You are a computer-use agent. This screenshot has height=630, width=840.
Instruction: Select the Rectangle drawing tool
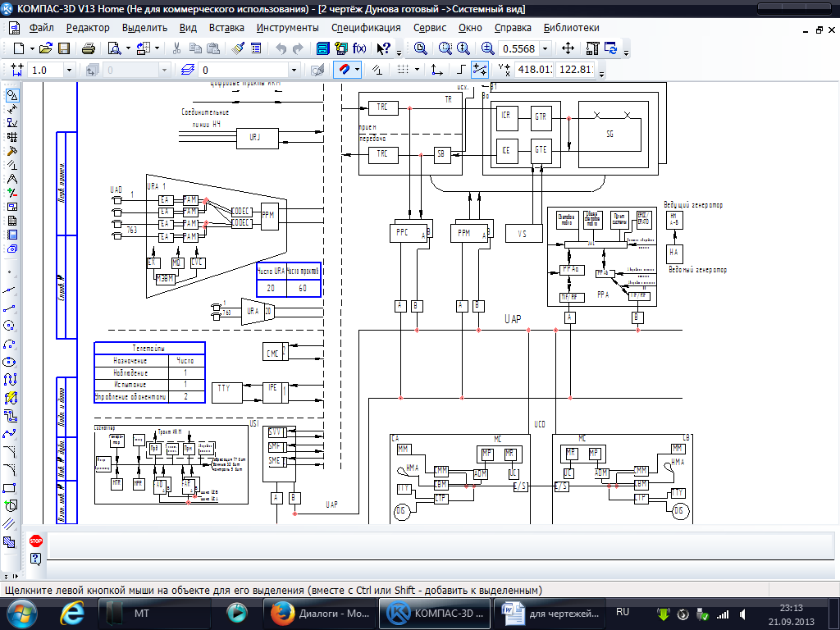coord(10,488)
